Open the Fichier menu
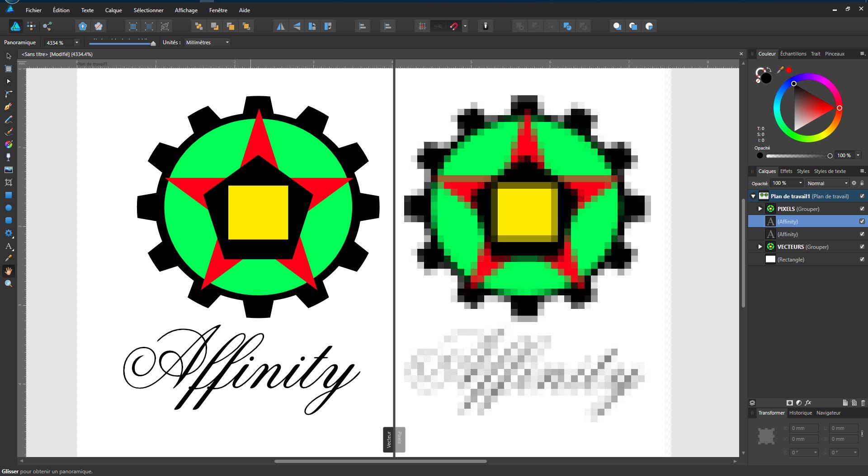 (x=33, y=10)
